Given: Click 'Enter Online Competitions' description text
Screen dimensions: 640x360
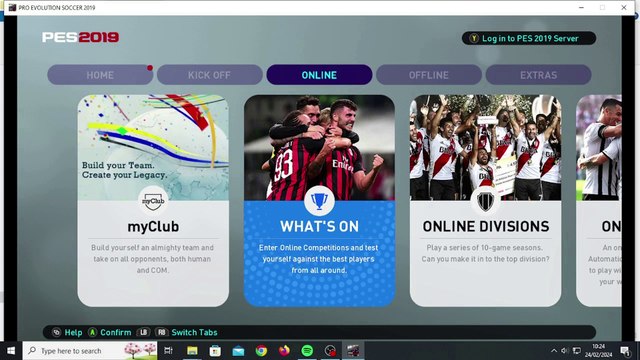Looking at the screenshot, I should pos(319,259).
